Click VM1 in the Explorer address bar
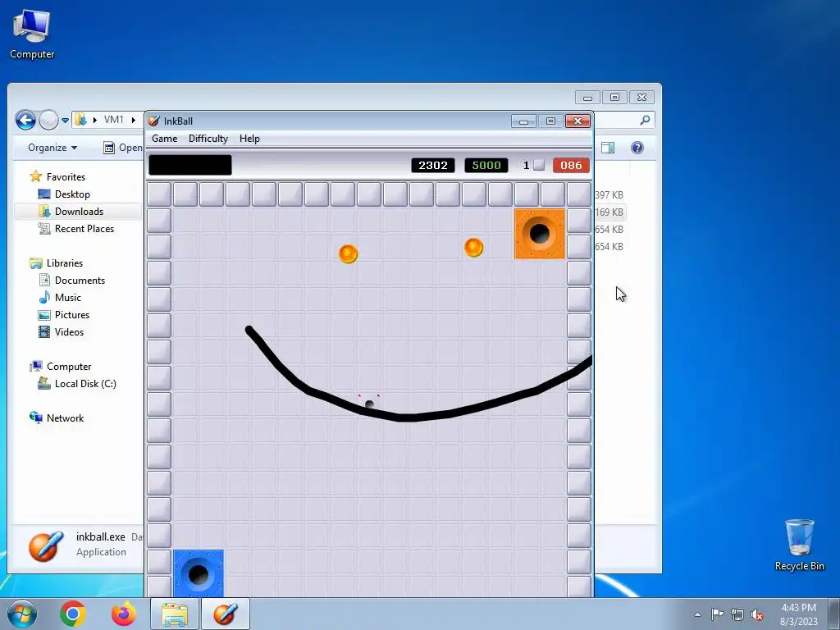Image resolution: width=840 pixels, height=630 pixels. pyautogui.click(x=113, y=120)
